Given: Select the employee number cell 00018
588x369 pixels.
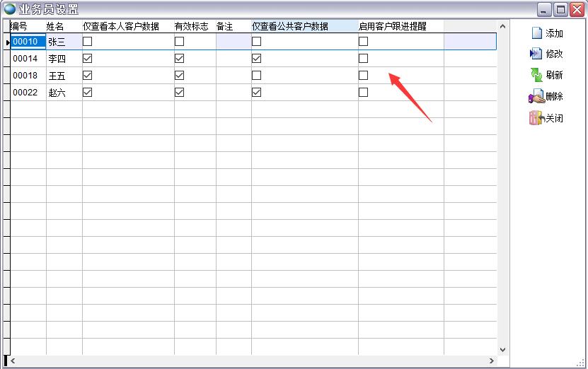Looking at the screenshot, I should 27,76.
